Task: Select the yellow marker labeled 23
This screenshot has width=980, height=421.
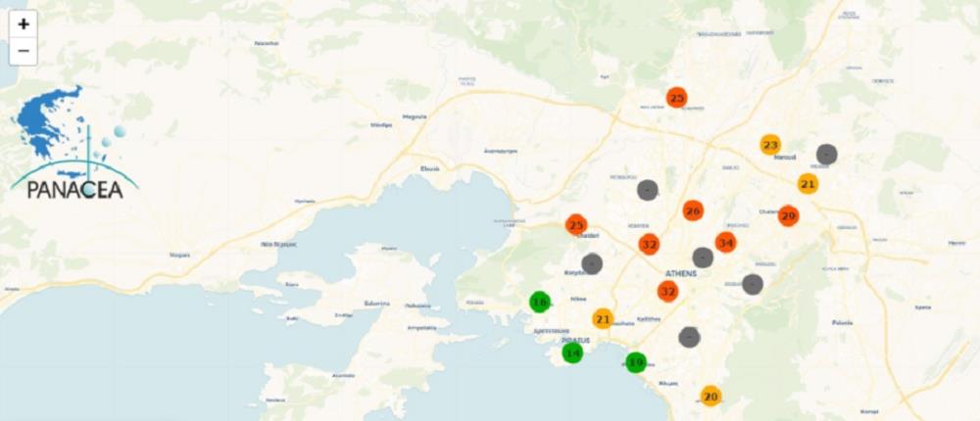Action: [770, 145]
